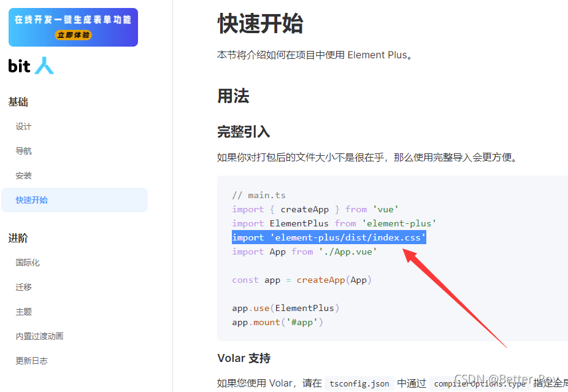Click the bit logo text
Screen dimensions: 568x392
[x=19, y=66]
